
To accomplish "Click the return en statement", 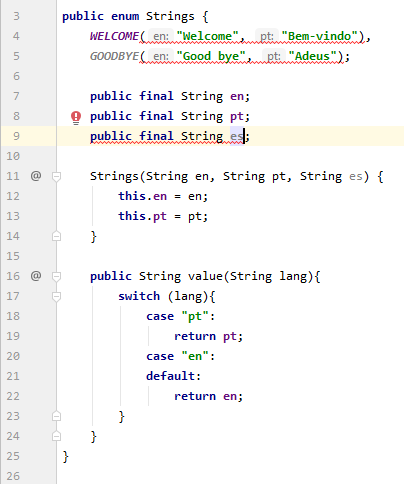I will [208, 396].
